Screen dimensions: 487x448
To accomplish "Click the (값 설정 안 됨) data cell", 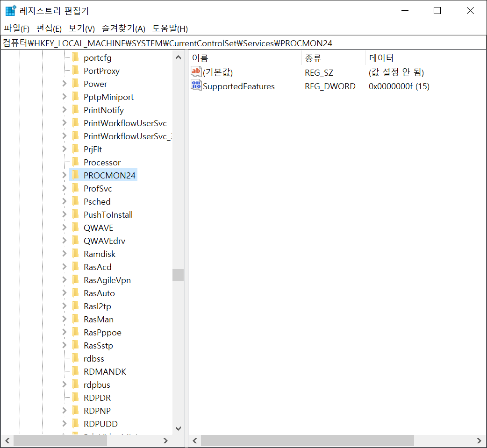I will 396,72.
